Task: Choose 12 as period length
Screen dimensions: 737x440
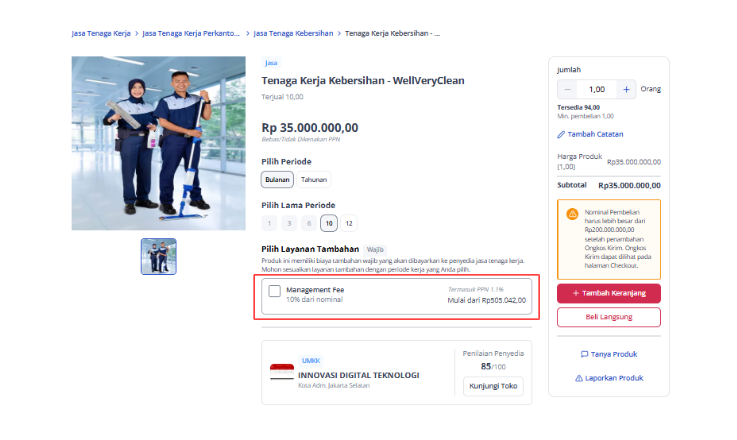Action: [349, 223]
